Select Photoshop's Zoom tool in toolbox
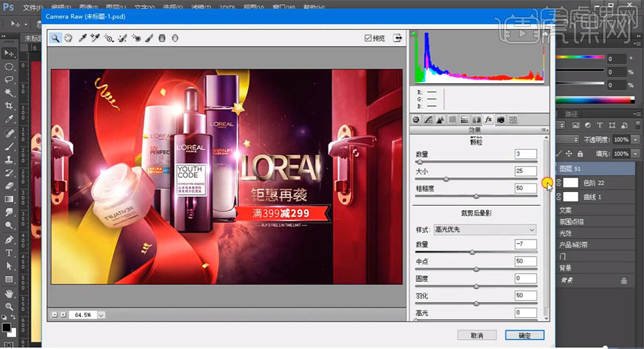Image resolution: width=644 pixels, height=349 pixels. 8,306
